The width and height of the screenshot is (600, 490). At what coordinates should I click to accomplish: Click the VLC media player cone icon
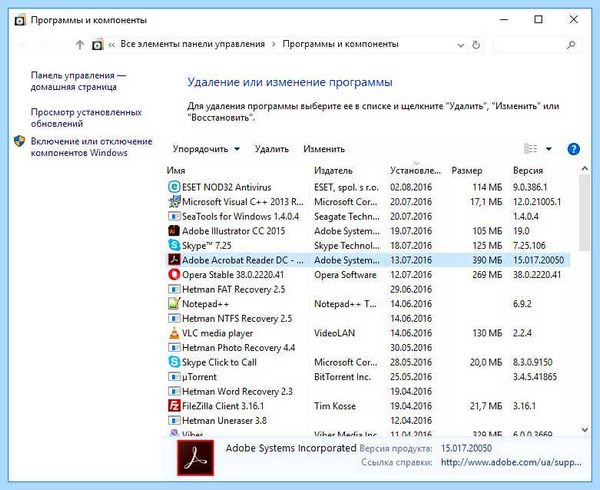(x=174, y=333)
